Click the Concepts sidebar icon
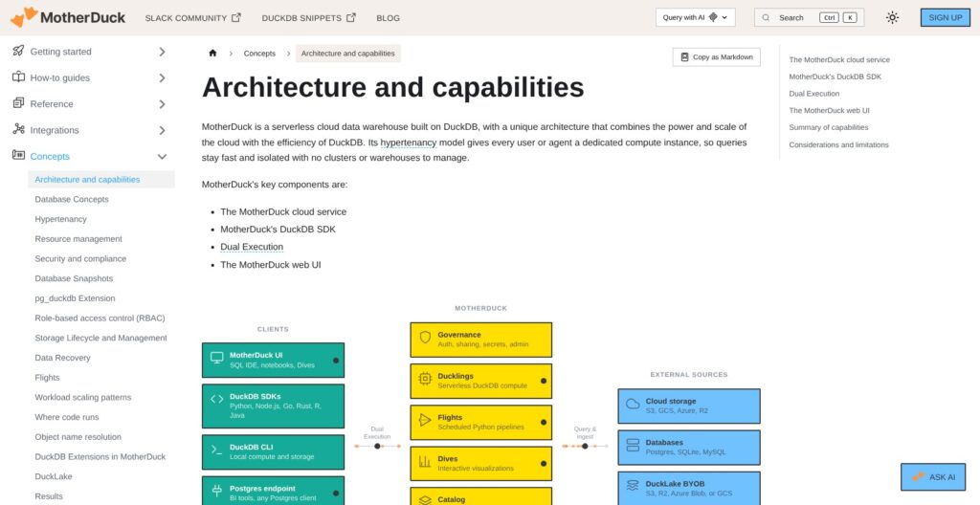This screenshot has height=505, width=980. [x=18, y=156]
